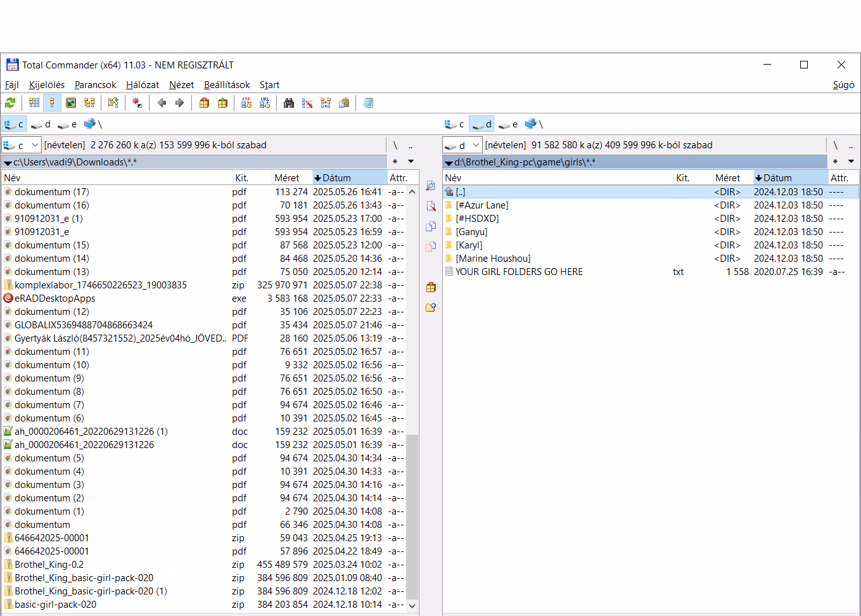Open file search with the binoculars icon
Viewport: 861px width, 616px height.
click(x=289, y=103)
